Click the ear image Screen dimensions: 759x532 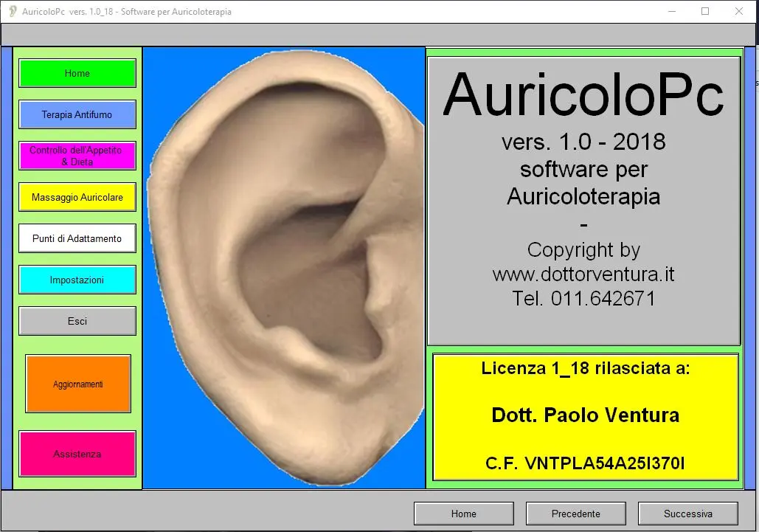(x=285, y=268)
